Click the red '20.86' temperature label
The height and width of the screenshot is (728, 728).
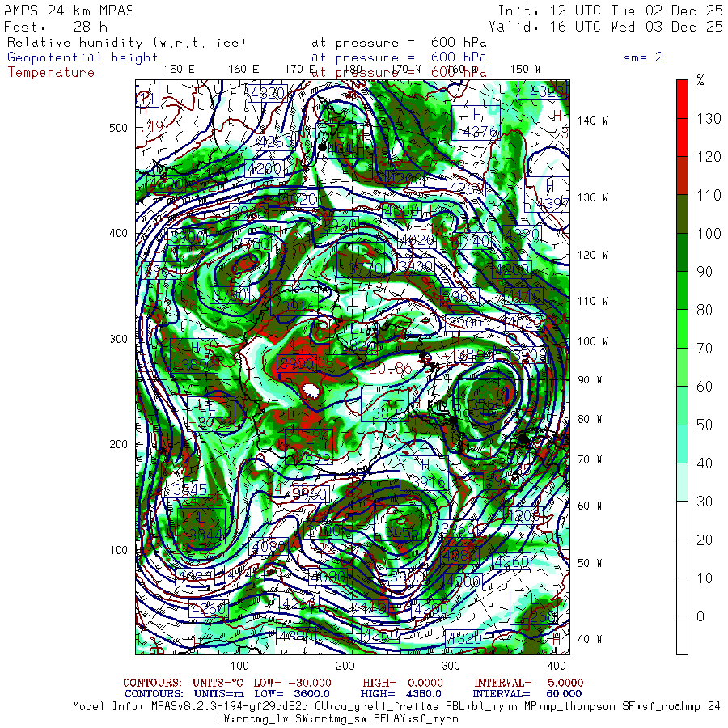click(x=390, y=369)
